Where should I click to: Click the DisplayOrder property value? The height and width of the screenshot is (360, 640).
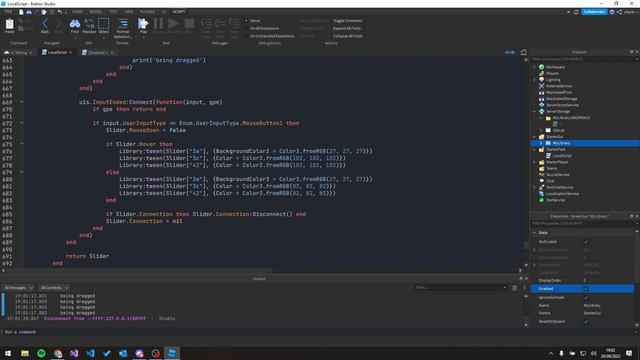tap(607, 280)
